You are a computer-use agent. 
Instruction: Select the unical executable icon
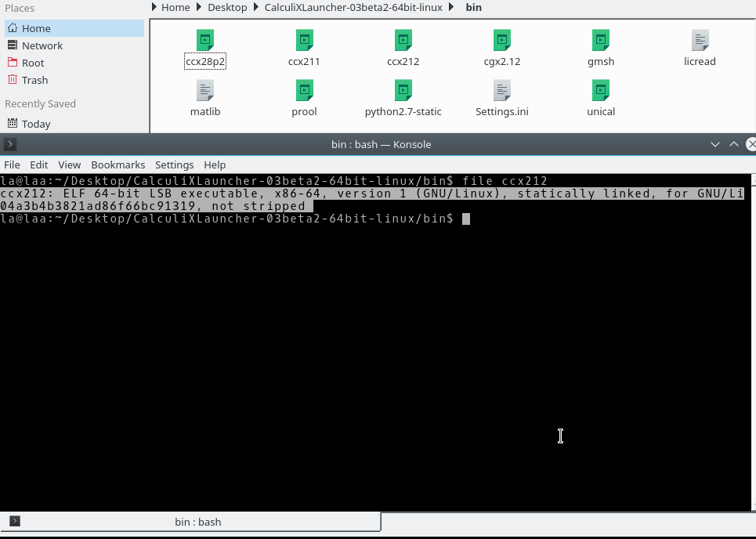pos(600,91)
